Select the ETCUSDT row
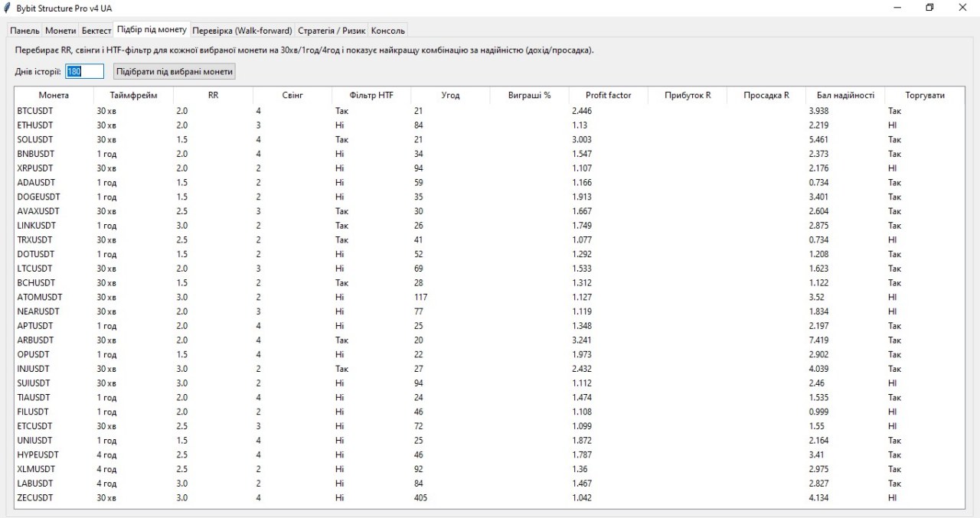This screenshot has width=980, height=518. point(489,426)
